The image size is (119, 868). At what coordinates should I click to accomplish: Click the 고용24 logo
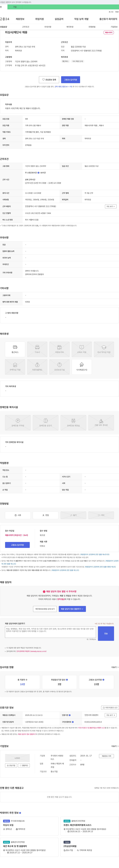(x=5, y=19)
